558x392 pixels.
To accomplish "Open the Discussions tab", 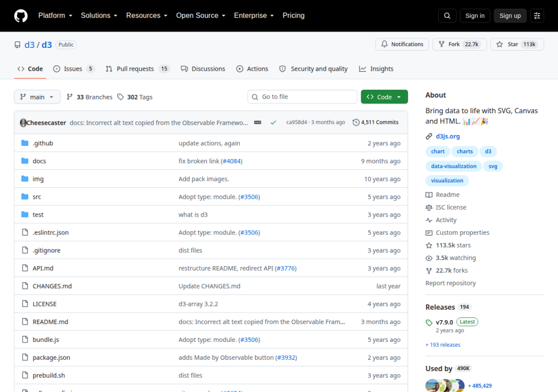I will coord(203,69).
